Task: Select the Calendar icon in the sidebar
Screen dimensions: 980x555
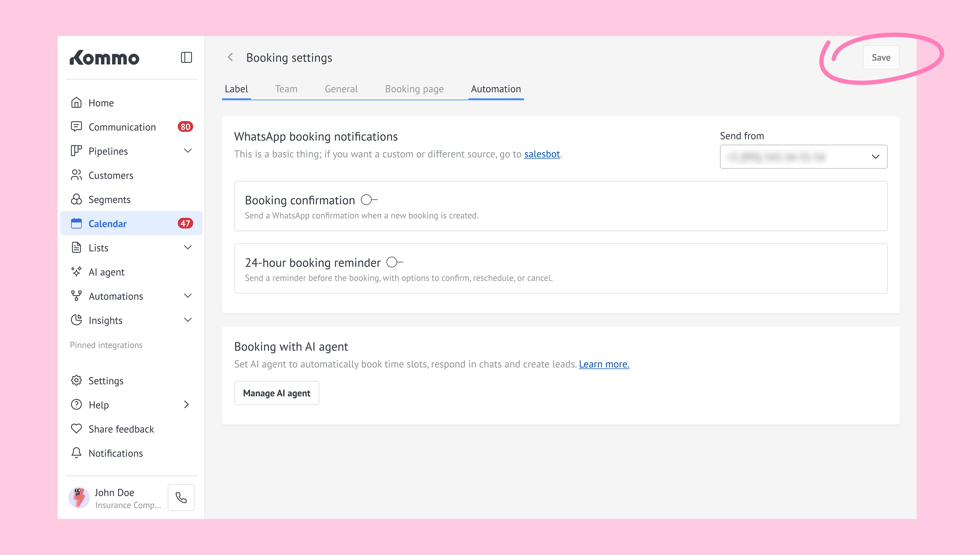Action: 76,223
